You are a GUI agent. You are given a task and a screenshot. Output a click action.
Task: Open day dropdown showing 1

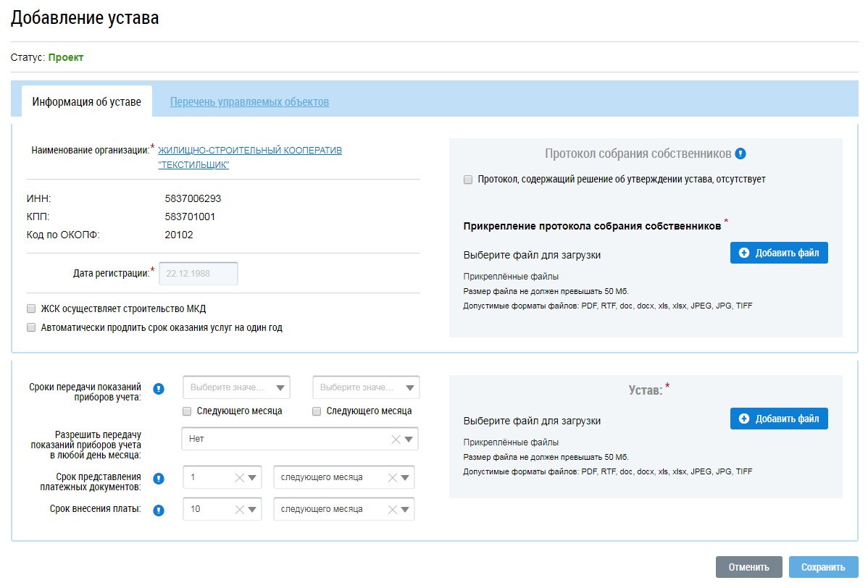pyautogui.click(x=252, y=478)
